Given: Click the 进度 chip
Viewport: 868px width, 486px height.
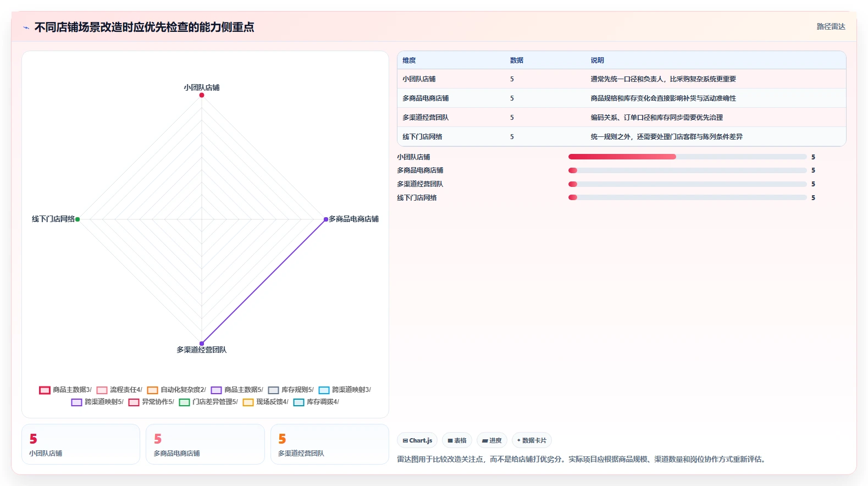Looking at the screenshot, I should (492, 440).
